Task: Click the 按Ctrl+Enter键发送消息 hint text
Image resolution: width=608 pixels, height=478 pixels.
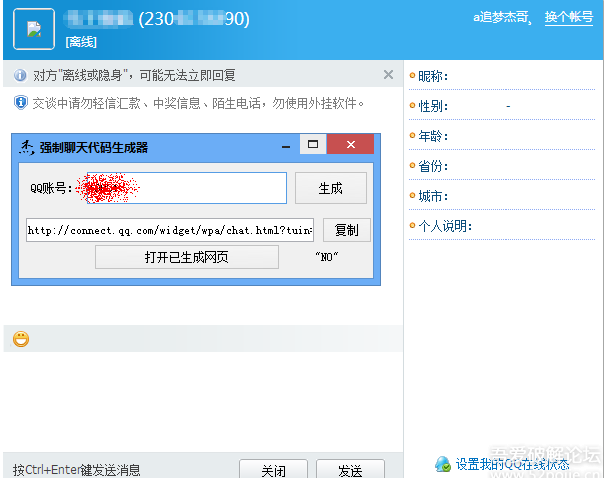Action: tap(76, 470)
